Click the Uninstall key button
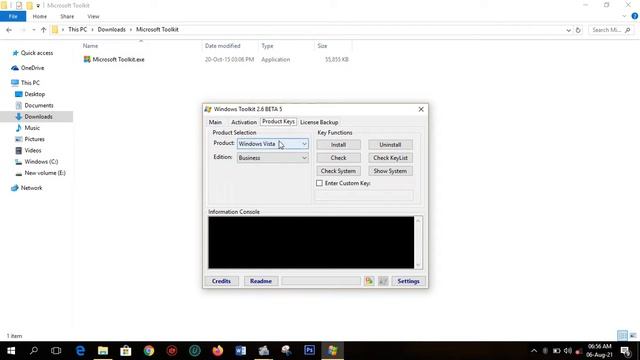Viewport: 640px width, 360px height. (390, 144)
